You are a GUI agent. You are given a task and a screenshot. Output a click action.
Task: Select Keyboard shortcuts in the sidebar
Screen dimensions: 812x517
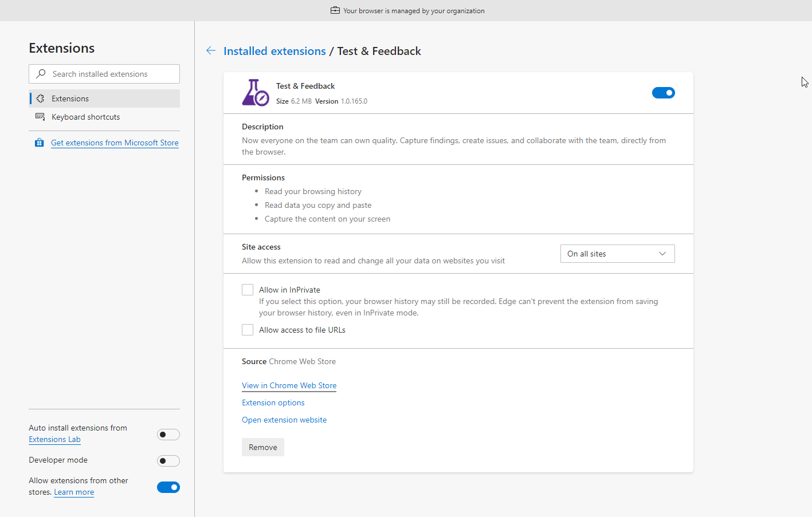(x=86, y=117)
